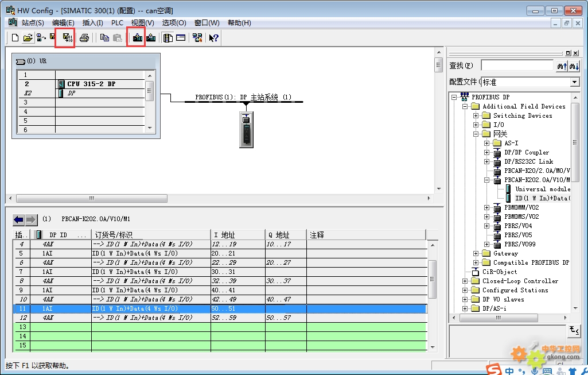
Task: Click the back arrow in detail view
Action: [18, 219]
